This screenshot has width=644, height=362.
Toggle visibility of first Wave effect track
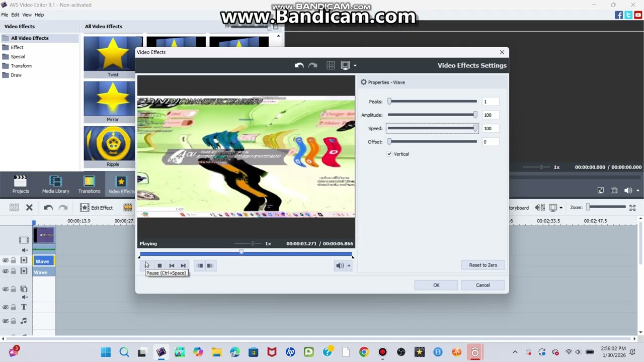click(6, 260)
